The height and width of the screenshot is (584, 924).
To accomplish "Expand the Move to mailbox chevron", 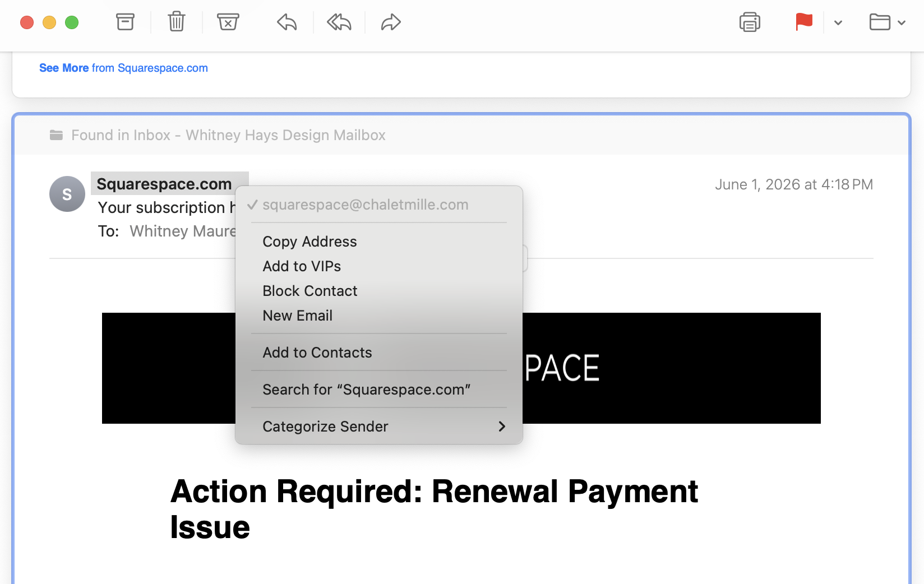I will pos(902,23).
